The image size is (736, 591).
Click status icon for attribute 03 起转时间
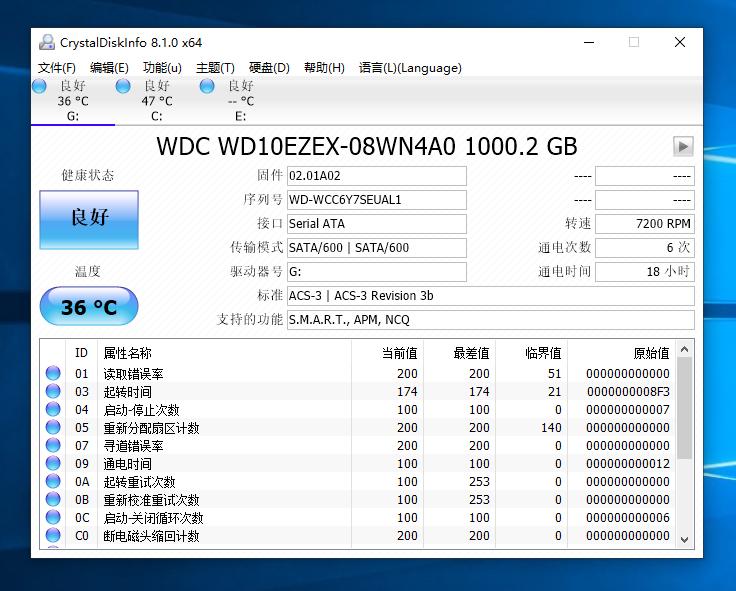[x=53, y=391]
